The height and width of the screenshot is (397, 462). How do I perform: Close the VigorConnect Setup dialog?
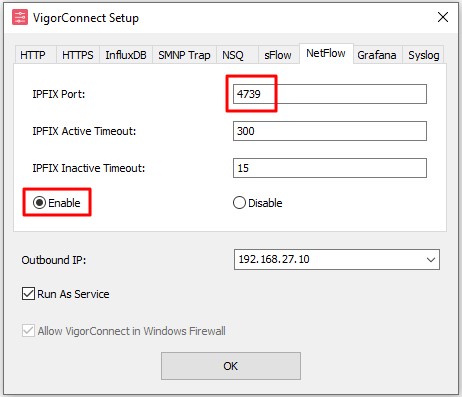coord(443,17)
